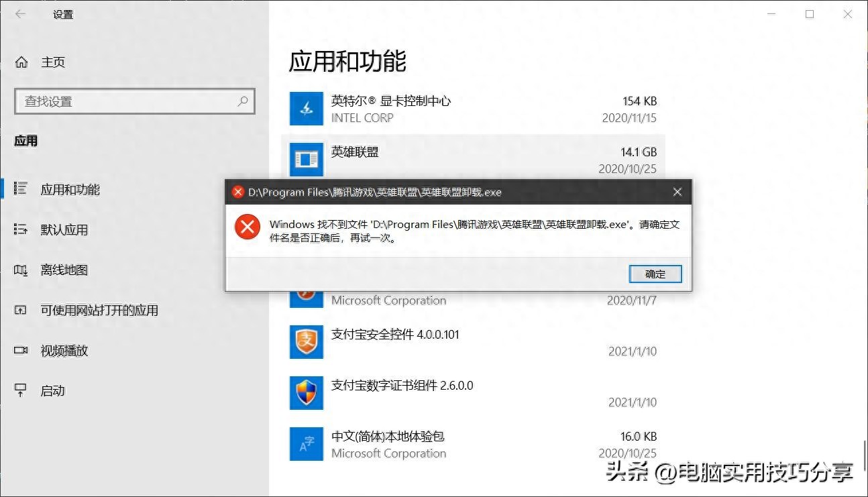Select the 视频播放 camera icon
This screenshot has height=497, width=868.
coord(21,350)
